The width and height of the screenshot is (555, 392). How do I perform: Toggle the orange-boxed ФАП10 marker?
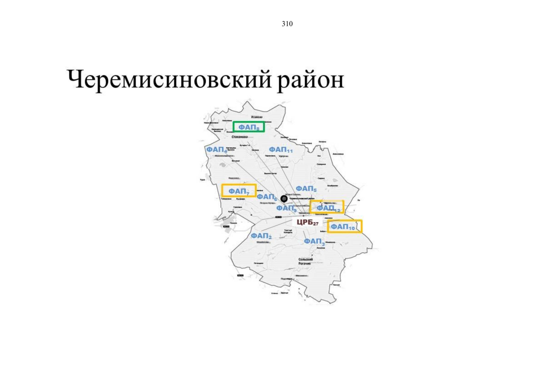click(343, 226)
